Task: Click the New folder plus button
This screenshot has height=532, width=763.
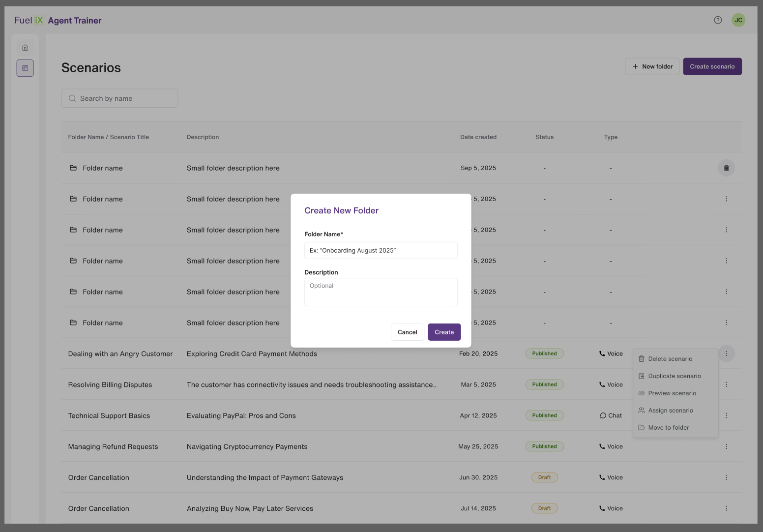Action: 652,66
